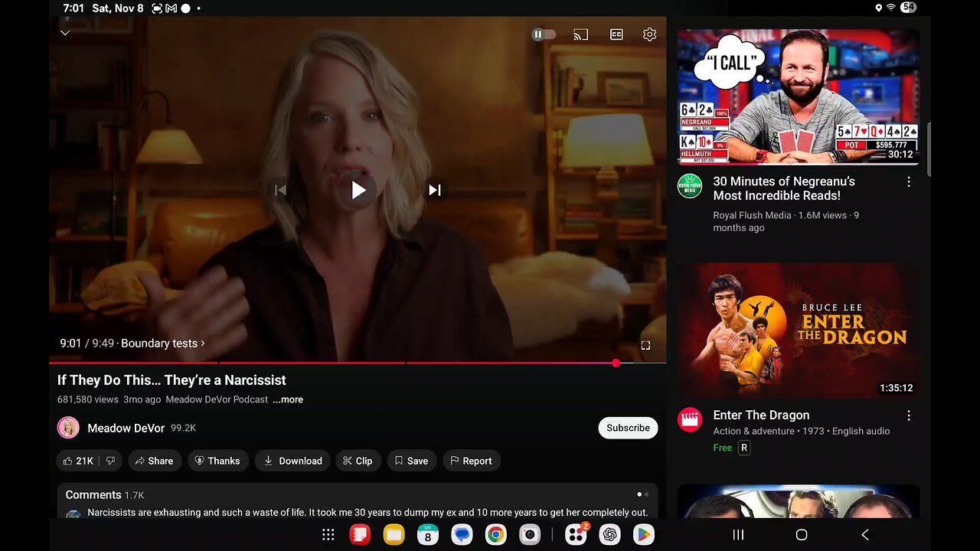Open Royal Flush Media channel avatar
The image size is (980, 551).
690,186
